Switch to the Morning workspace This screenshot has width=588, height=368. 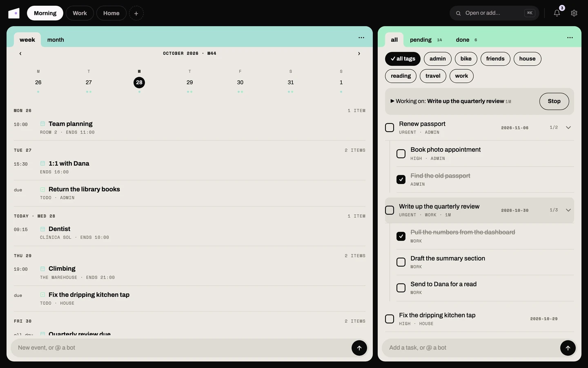[45, 13]
